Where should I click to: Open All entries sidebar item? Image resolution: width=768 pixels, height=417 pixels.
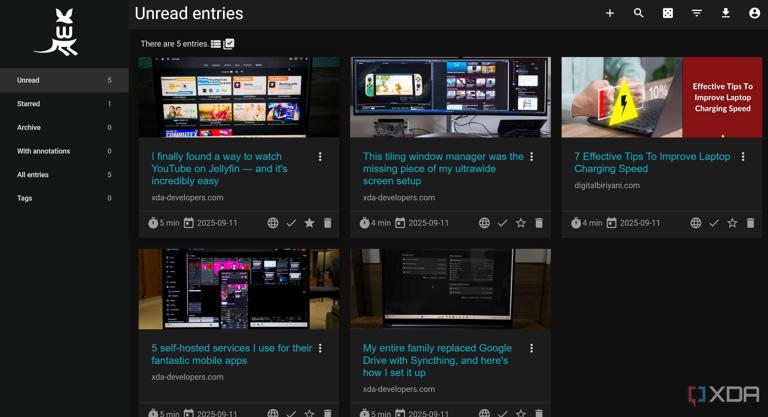pos(64,174)
